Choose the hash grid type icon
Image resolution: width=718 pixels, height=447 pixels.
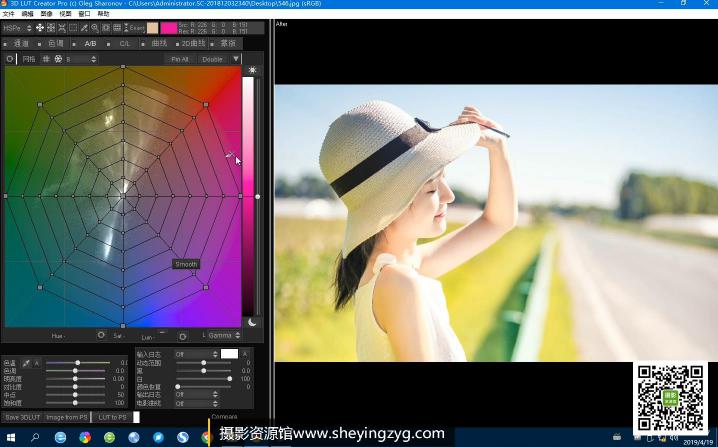pyautogui.click(x=45, y=59)
